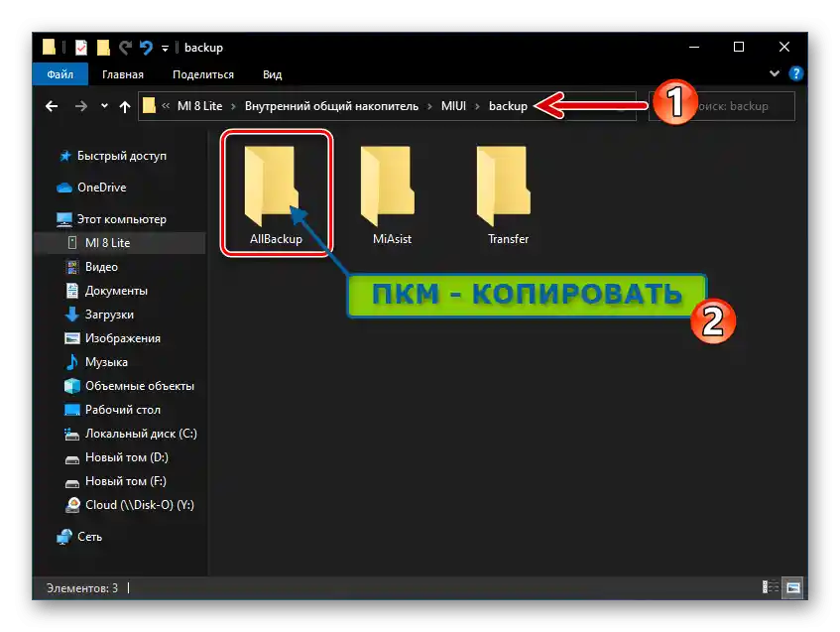Image resolution: width=840 pixels, height=632 pixels.
Task: Click the folder icon in title bar
Action: pyautogui.click(x=50, y=48)
